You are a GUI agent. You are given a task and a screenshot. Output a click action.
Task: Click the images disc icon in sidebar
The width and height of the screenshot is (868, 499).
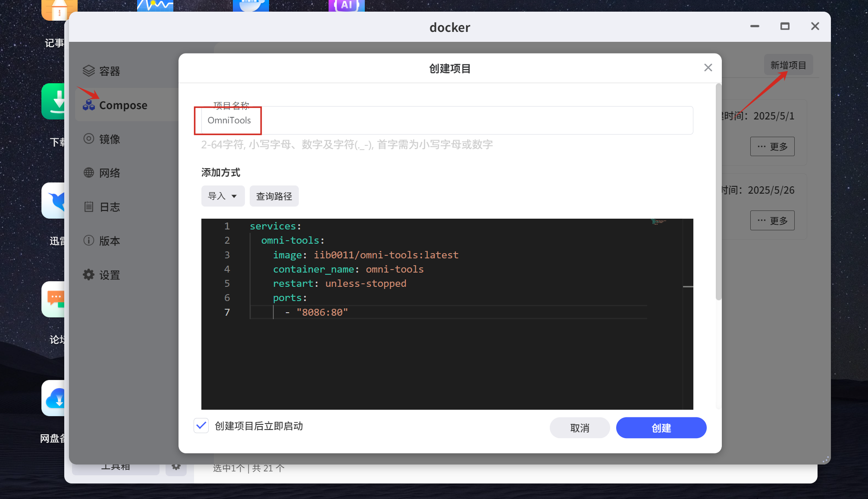[88, 138]
